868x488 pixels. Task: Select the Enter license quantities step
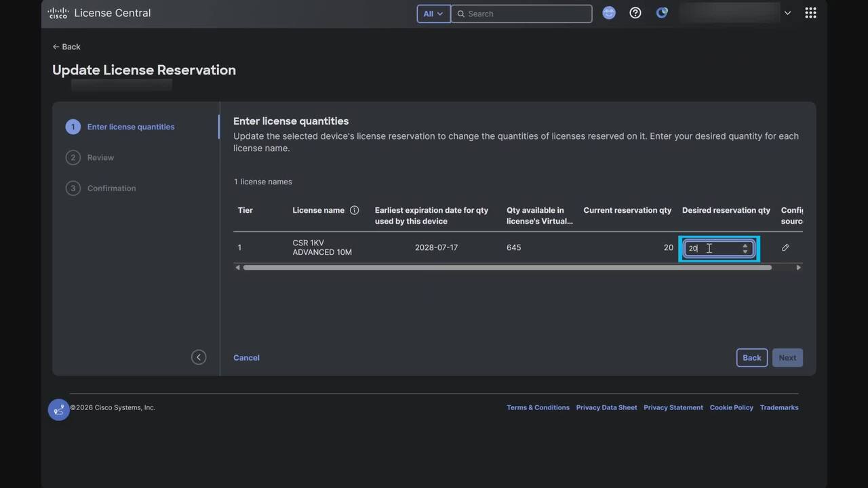click(x=130, y=127)
